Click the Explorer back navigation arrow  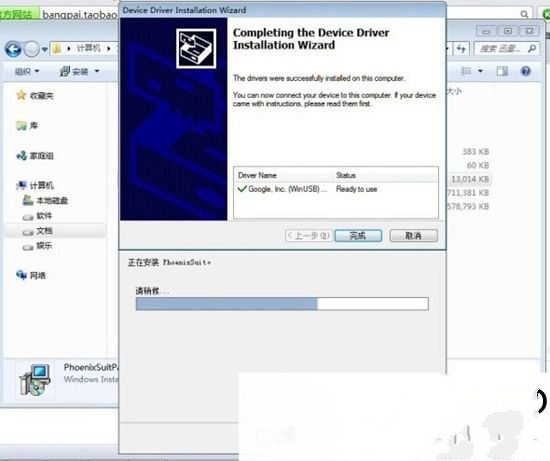coord(13,49)
